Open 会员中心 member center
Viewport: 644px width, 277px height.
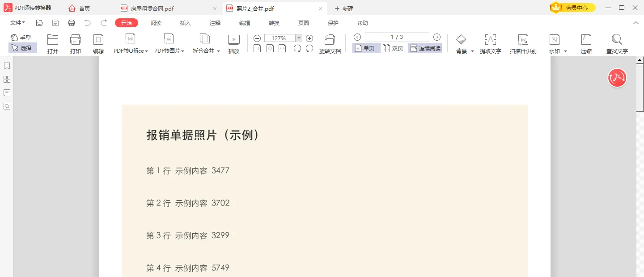coord(573,8)
